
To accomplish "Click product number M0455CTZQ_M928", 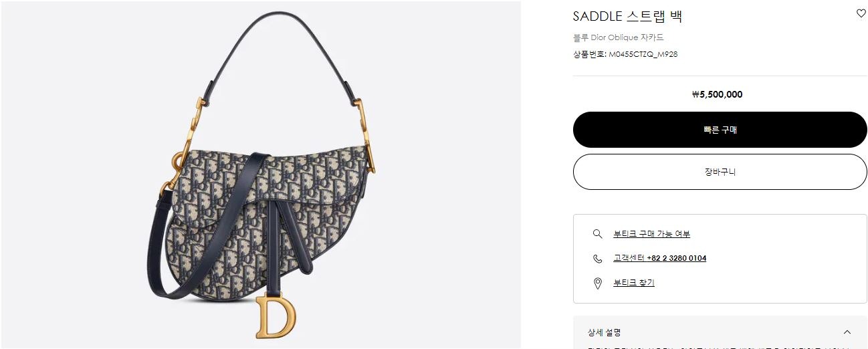I will tap(643, 54).
